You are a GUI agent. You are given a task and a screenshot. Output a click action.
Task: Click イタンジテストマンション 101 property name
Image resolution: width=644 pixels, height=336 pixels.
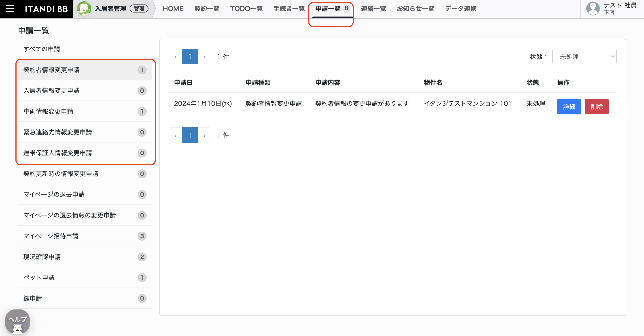tap(467, 103)
